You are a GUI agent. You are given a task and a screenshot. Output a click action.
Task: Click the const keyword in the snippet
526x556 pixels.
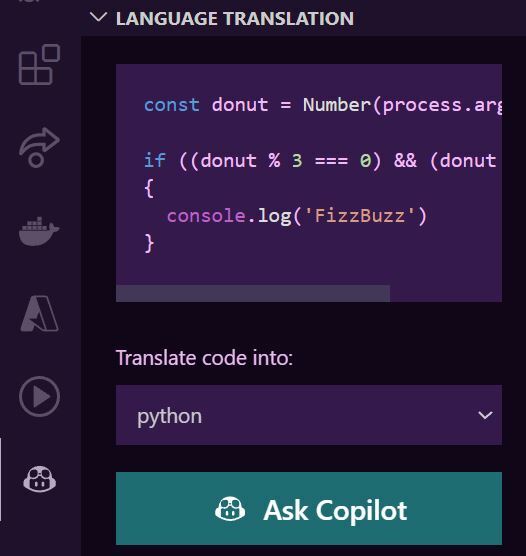pyautogui.click(x=172, y=105)
